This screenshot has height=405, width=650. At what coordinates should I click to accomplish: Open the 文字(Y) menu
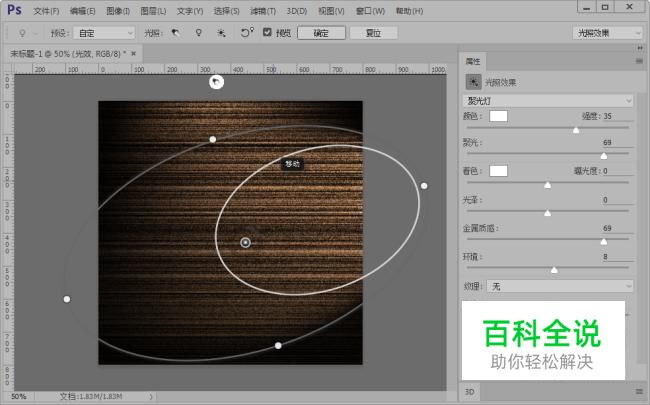click(x=190, y=11)
